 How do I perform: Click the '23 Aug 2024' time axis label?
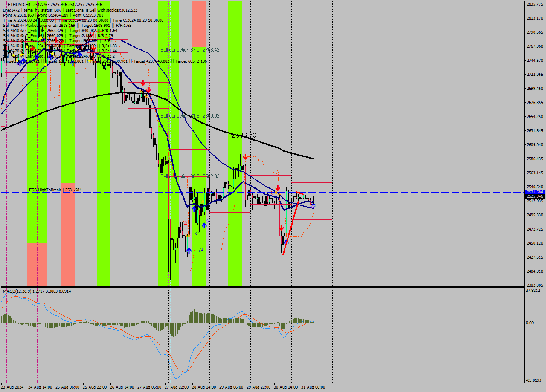[x=13, y=387]
